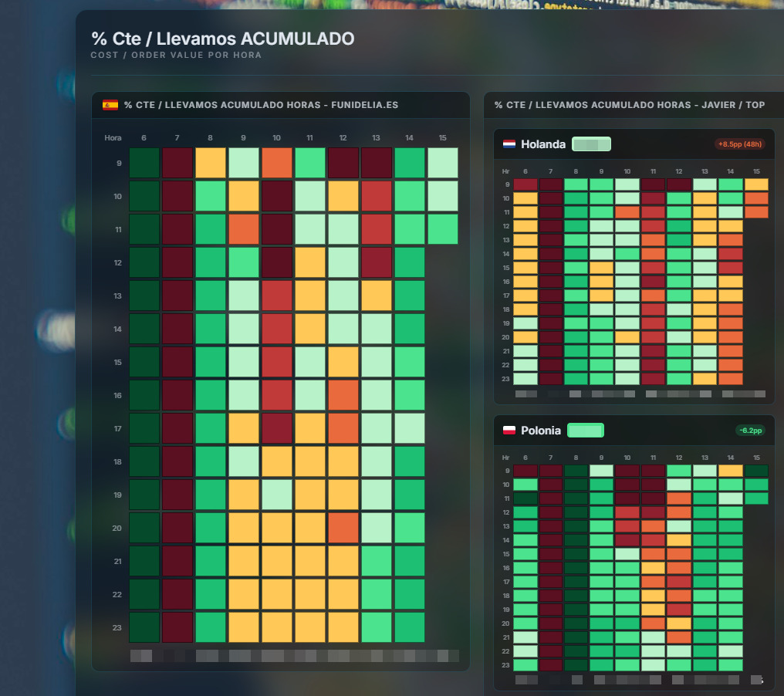Select orange cell at hour 11, column 9 in Funidelia.es
784x696 pixels.
[x=243, y=229]
